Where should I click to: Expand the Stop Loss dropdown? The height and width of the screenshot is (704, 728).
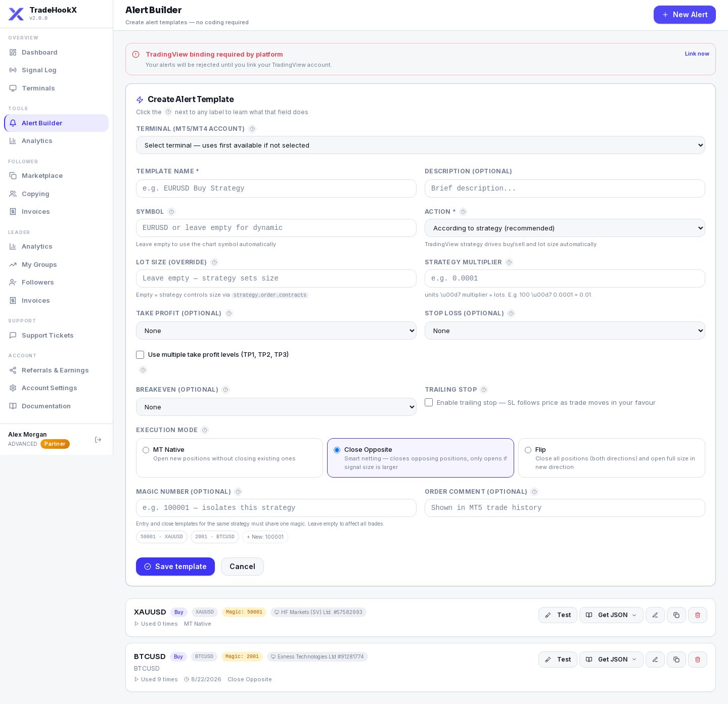[x=565, y=331]
